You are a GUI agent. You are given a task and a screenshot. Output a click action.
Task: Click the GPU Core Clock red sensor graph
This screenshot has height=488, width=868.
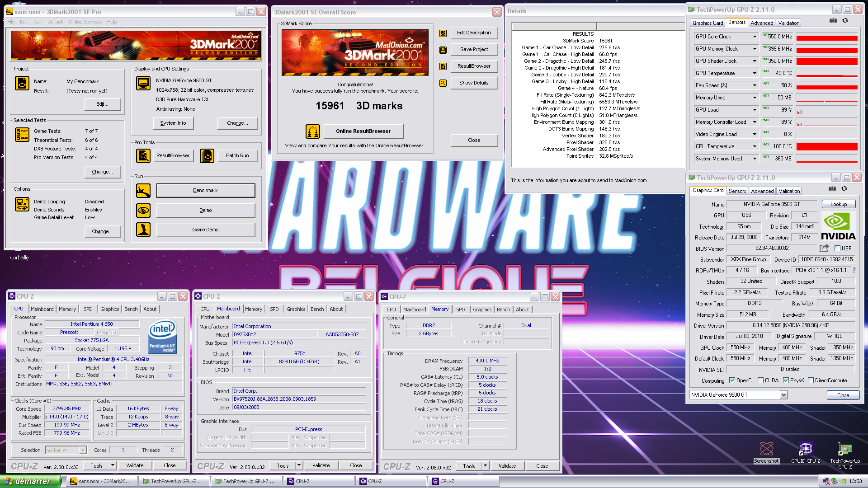tap(827, 37)
